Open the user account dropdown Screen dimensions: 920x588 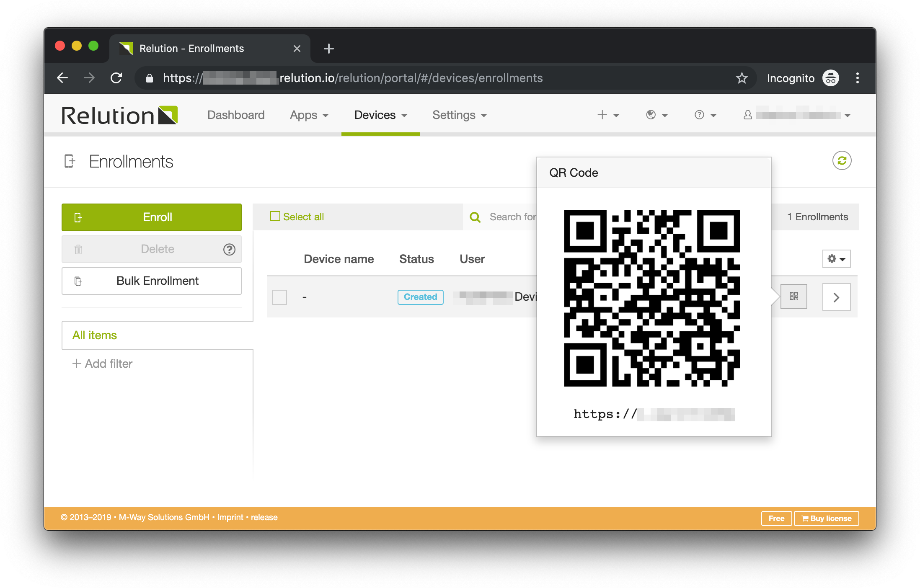[x=797, y=115]
